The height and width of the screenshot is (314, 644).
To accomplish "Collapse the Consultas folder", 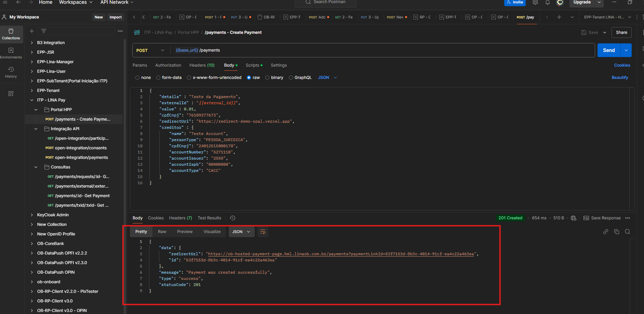I will click(36, 167).
